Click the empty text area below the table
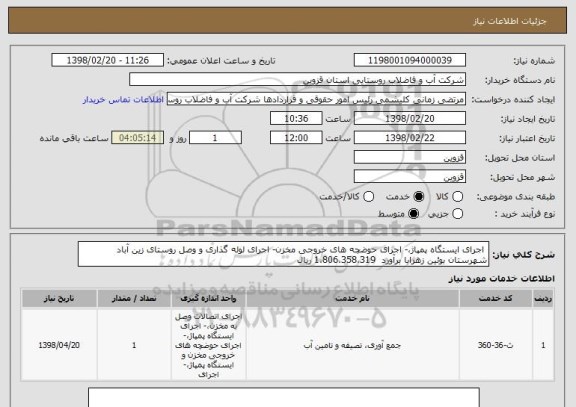This screenshot has width=576, height=407. click(x=284, y=397)
